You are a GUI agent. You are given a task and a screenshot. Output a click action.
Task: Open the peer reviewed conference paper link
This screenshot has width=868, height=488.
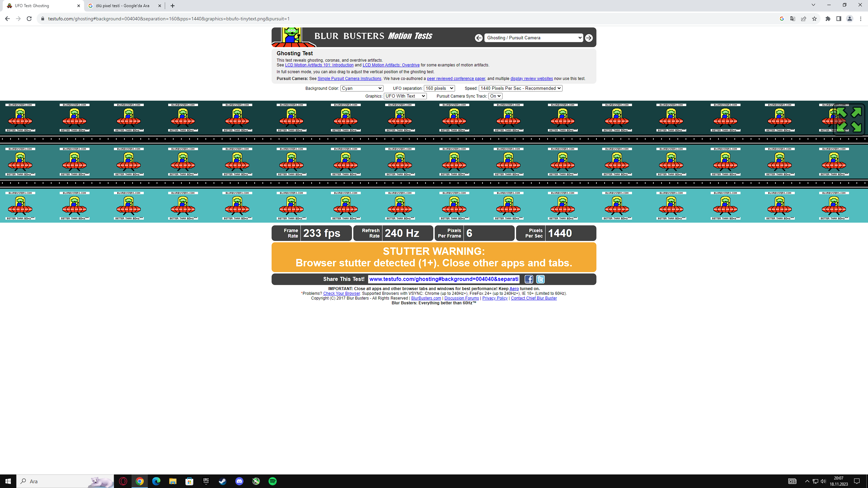point(456,79)
